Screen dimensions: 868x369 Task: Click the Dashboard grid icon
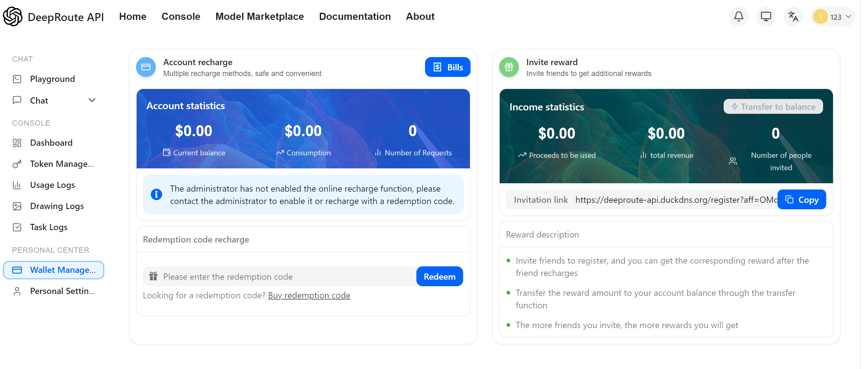pyautogui.click(x=17, y=143)
